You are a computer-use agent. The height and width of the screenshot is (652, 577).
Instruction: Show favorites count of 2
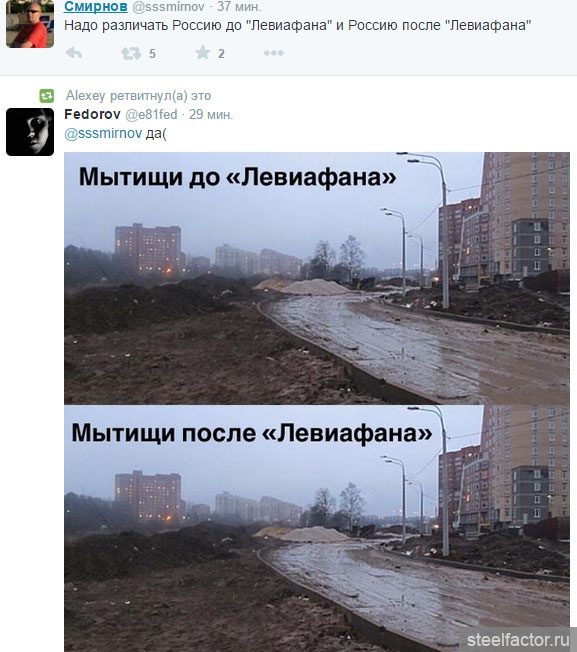click(x=221, y=54)
